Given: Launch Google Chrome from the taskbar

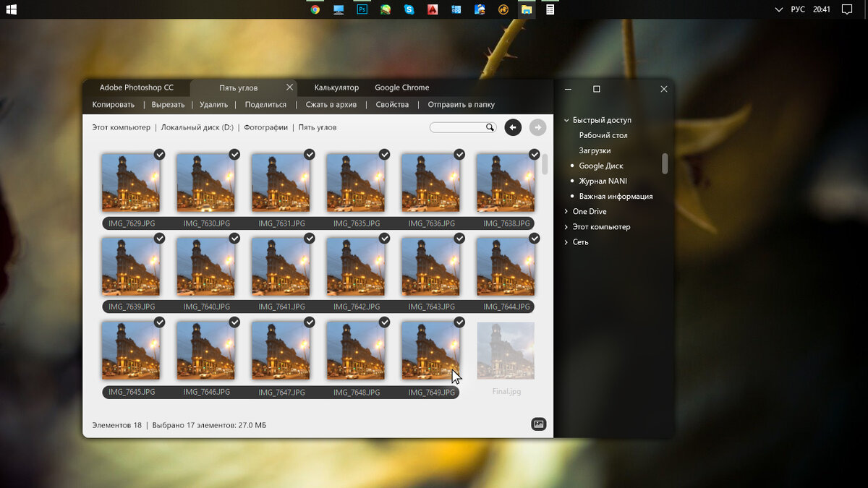Looking at the screenshot, I should [315, 9].
